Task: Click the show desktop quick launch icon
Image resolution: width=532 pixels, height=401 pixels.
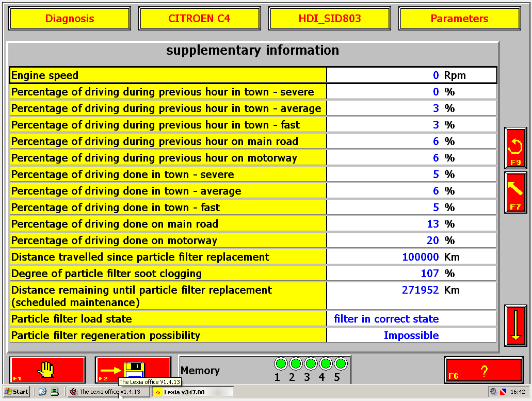Action: click(x=55, y=392)
